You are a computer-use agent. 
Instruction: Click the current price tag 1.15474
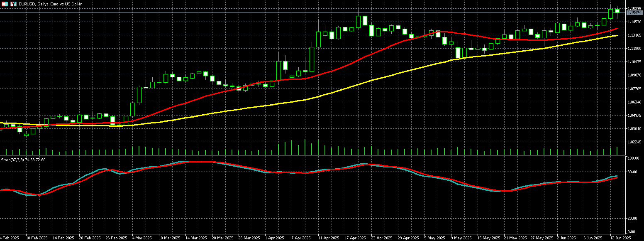(x=634, y=13)
